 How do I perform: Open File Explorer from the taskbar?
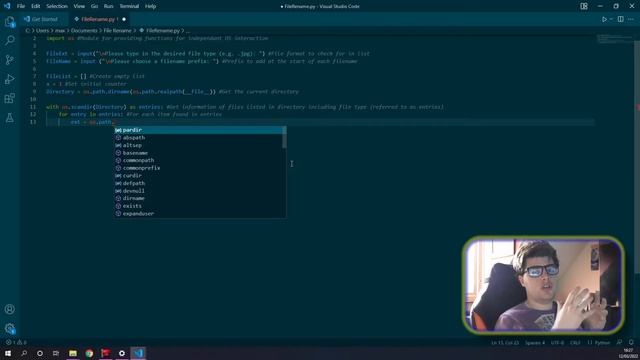point(73,353)
